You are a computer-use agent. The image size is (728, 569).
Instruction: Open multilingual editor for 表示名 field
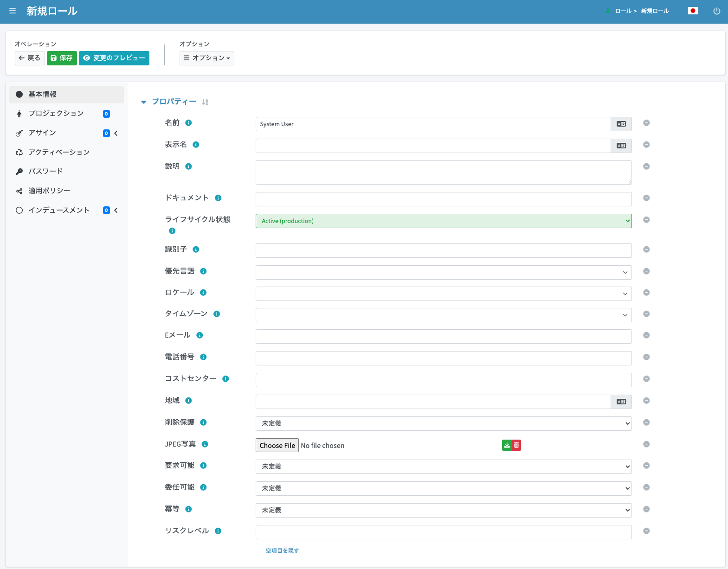[621, 146]
